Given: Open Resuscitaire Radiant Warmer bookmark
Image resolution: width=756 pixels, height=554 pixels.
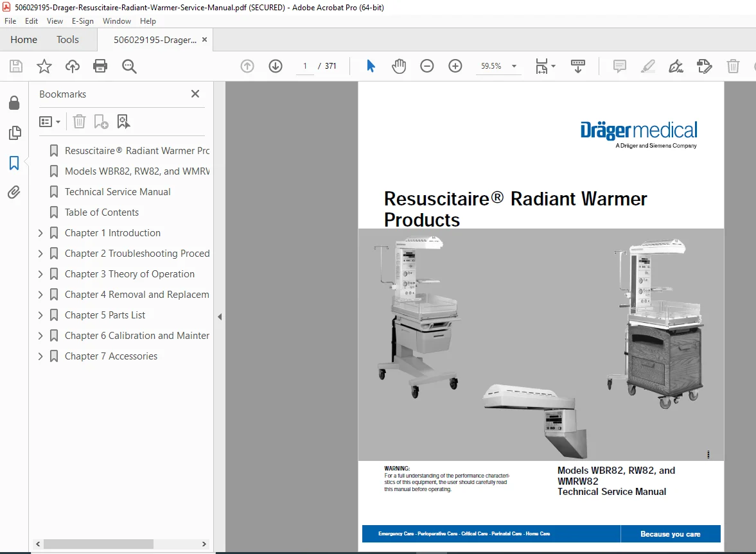Looking at the screenshot, I should coord(137,151).
